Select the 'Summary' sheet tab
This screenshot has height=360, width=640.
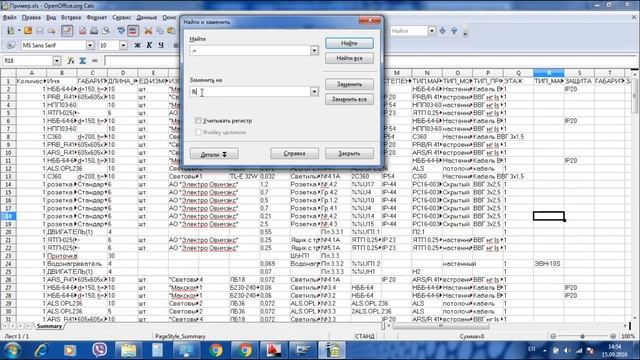coord(49,326)
